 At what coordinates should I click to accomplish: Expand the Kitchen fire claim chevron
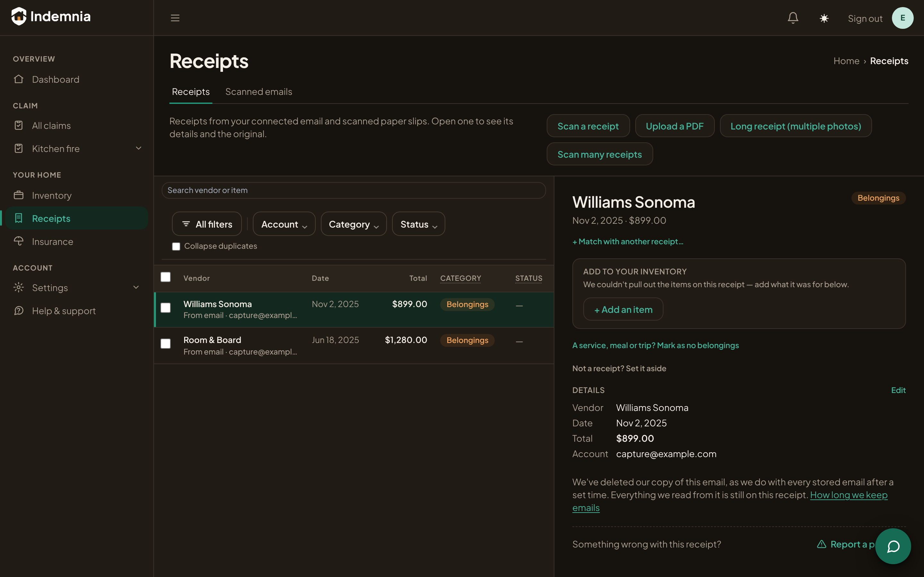point(139,148)
